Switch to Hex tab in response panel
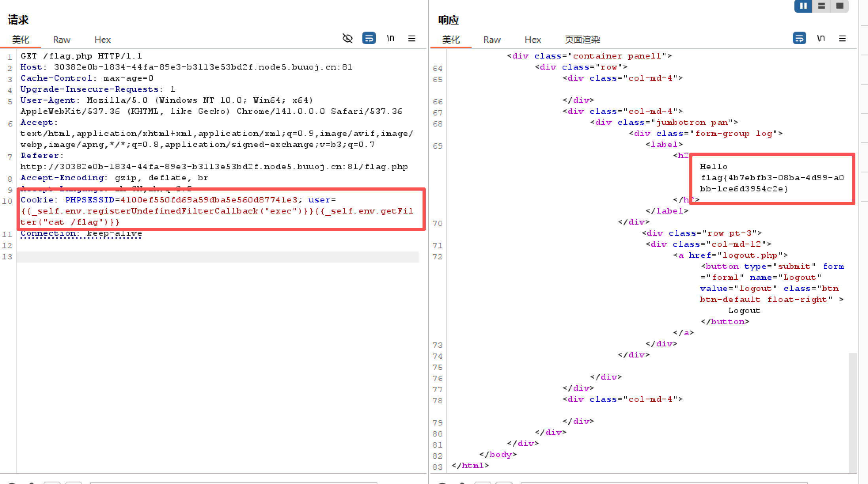Screen dimensions: 868x484 click(533, 40)
